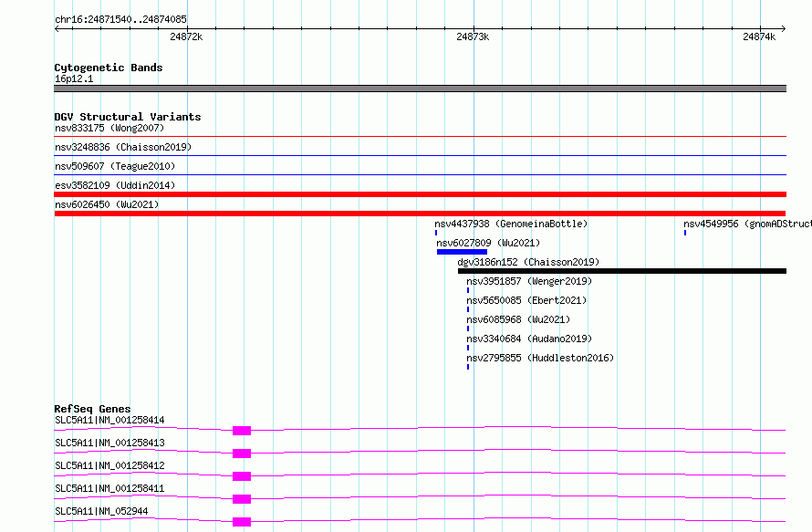Click the small blue nsv2795855 marker

468,367
